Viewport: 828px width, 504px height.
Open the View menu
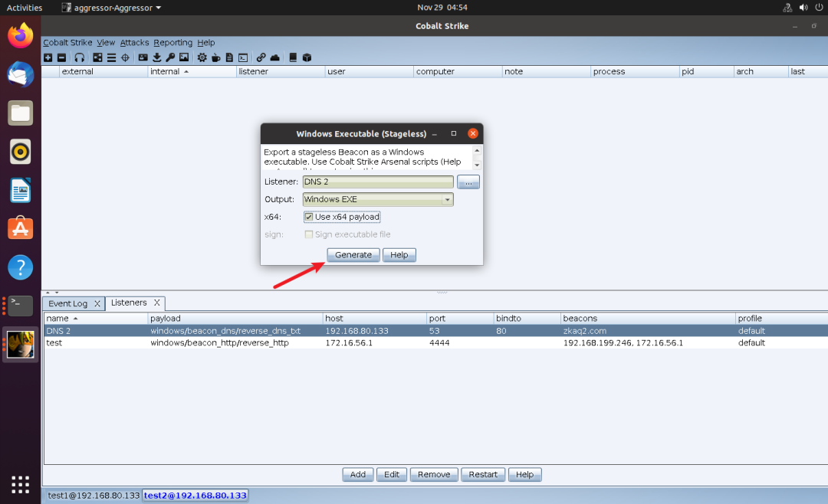click(x=106, y=43)
